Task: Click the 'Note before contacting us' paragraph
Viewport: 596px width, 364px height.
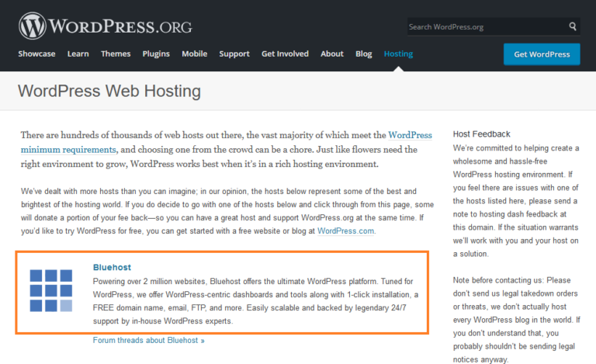Action: coord(516,320)
